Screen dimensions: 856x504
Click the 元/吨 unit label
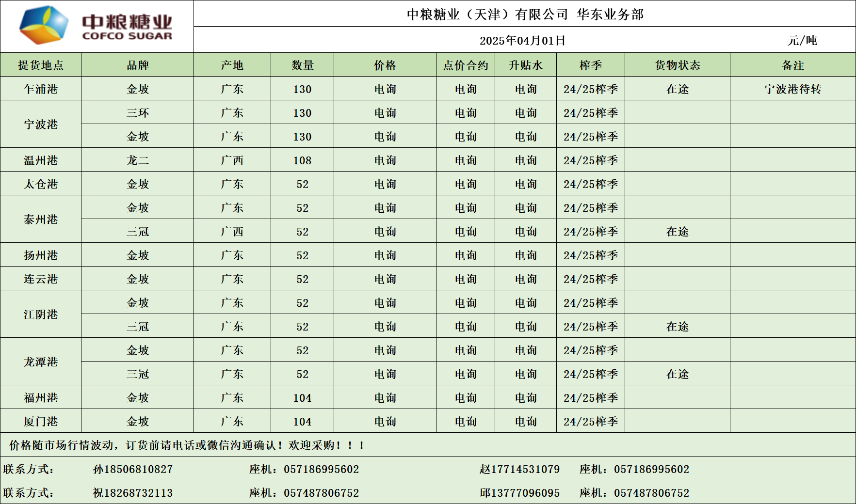tap(802, 40)
